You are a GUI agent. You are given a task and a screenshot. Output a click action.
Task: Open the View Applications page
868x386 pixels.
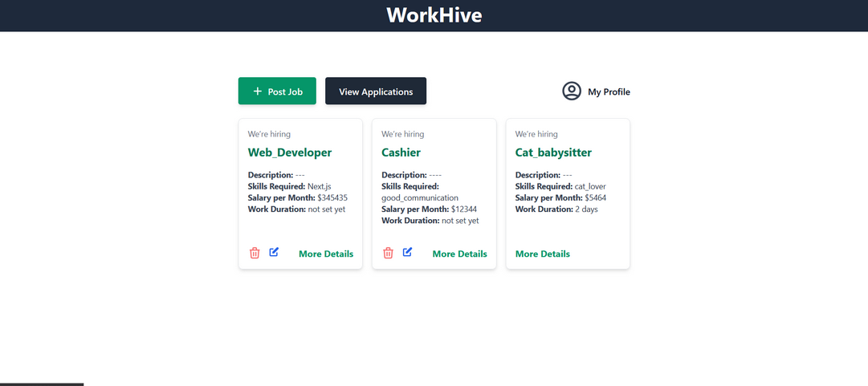pyautogui.click(x=376, y=91)
